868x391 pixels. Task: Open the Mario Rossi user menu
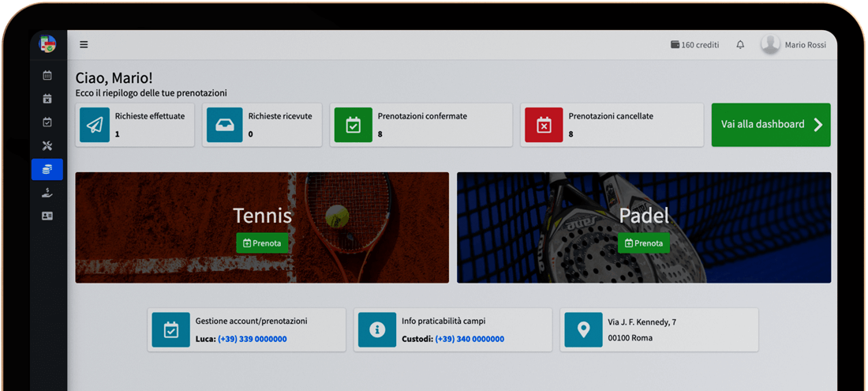(793, 45)
